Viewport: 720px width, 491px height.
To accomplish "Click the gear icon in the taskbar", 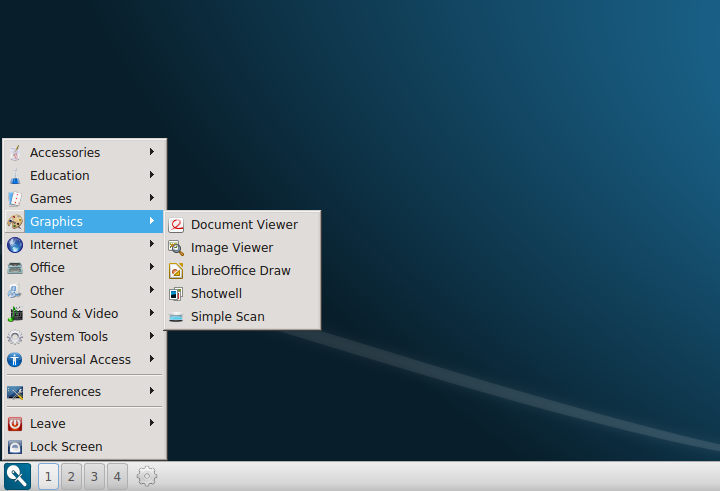I will coord(147,476).
